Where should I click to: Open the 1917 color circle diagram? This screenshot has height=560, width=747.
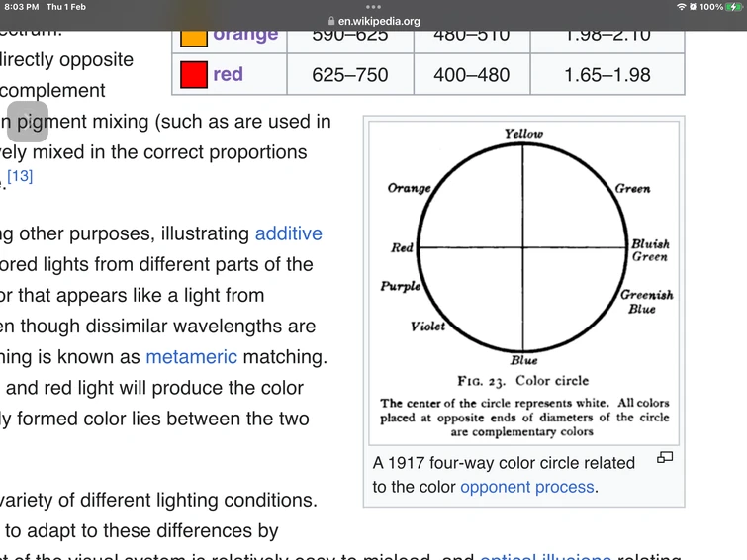point(523,280)
